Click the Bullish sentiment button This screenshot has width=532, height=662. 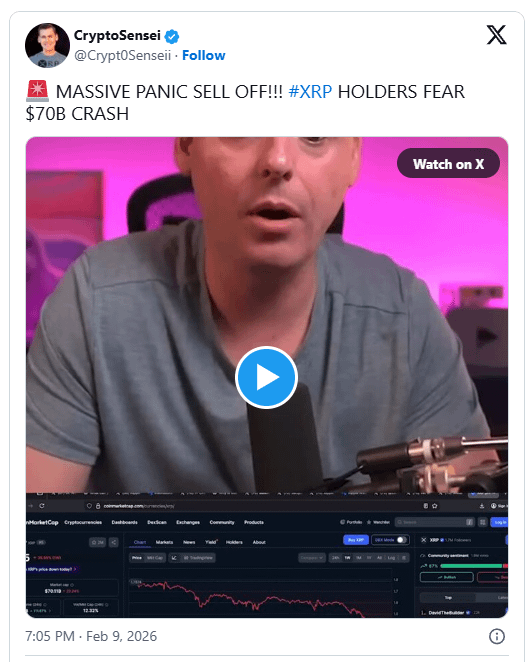click(x=447, y=577)
